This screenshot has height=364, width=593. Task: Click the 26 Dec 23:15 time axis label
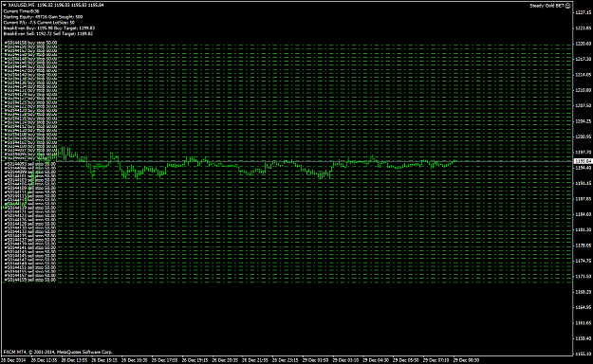point(286,360)
